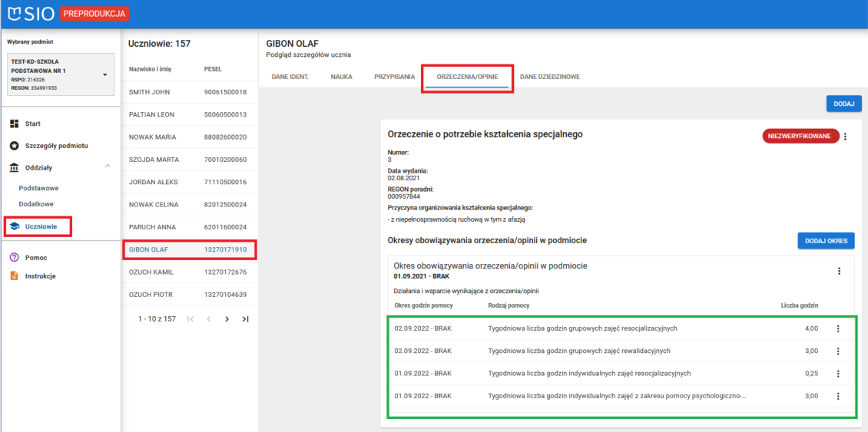Click the DODAJ OKRES button
Image resolution: width=868 pixels, height=432 pixels.
point(826,240)
